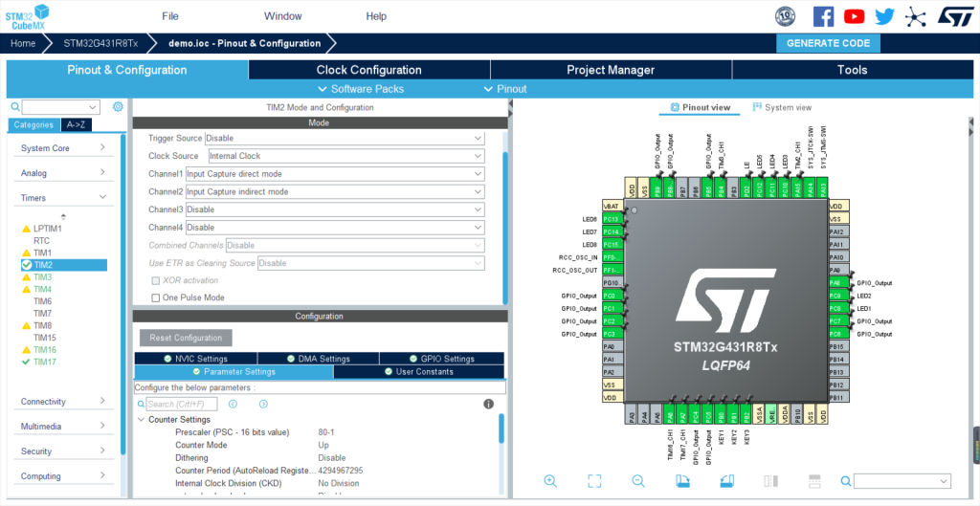Click the zoom in magnifier icon

tap(550, 481)
